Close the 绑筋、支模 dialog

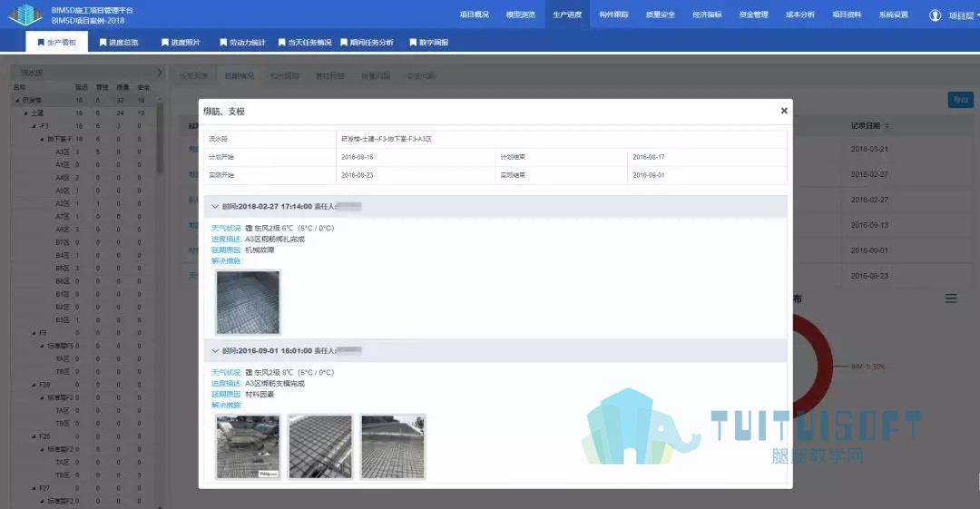[784, 111]
